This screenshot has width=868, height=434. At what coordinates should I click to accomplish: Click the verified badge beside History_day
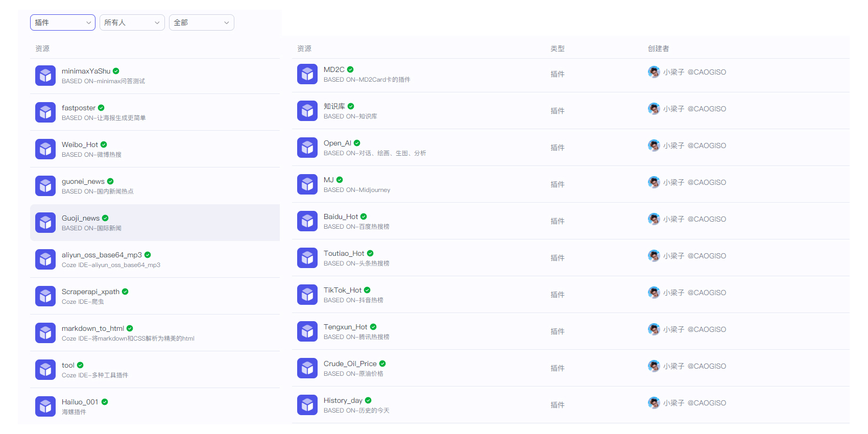368,400
